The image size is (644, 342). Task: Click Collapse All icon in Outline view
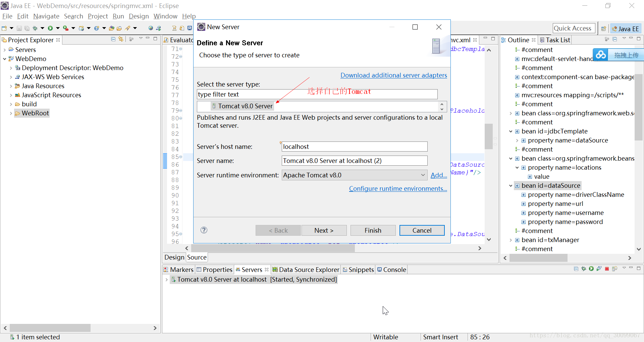615,39
